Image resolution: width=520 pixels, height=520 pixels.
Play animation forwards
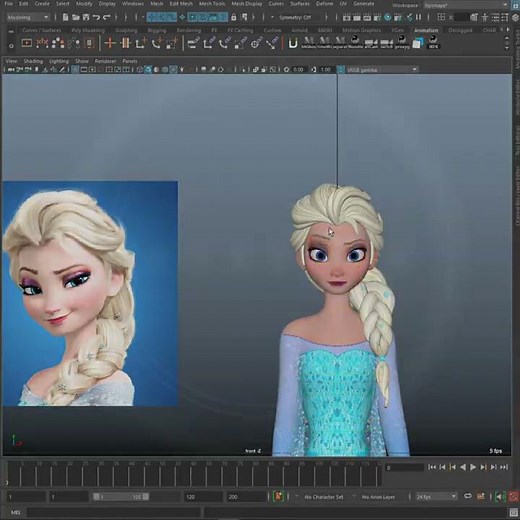pos(473,467)
